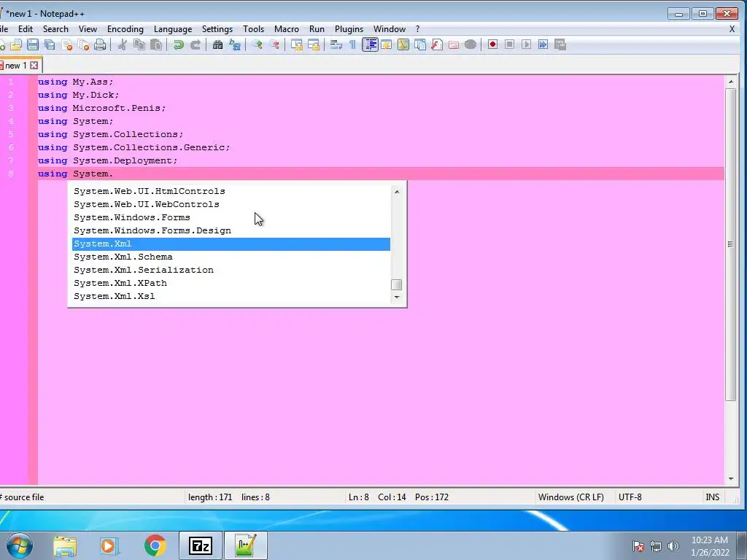This screenshot has width=747, height=560.
Task: Cut the selection with the scissors icon
Action: click(123, 44)
